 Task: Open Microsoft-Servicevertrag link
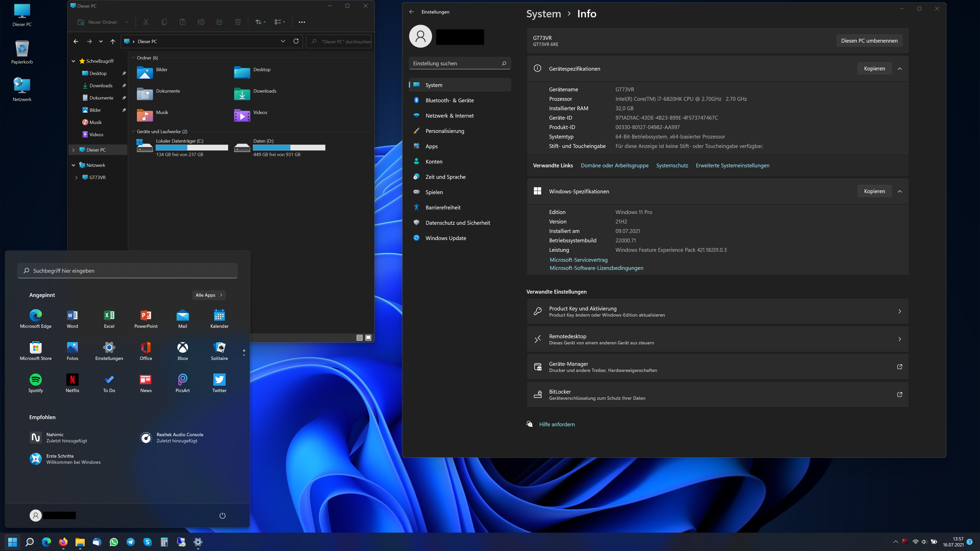578,260
